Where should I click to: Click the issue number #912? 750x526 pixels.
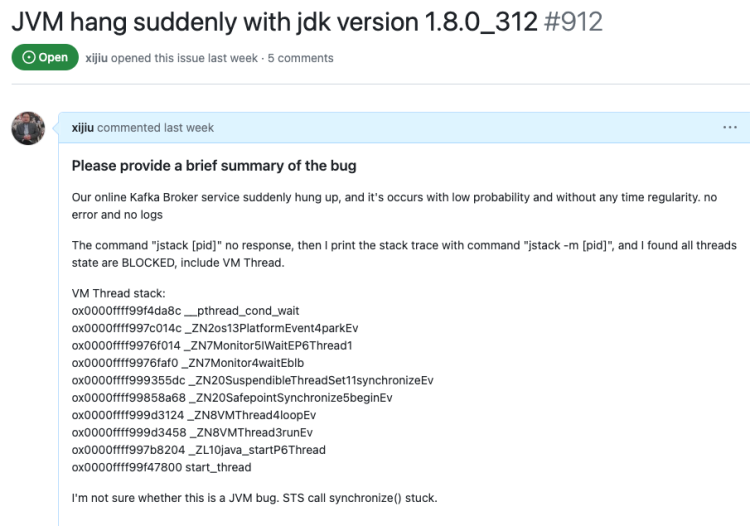[x=573, y=21]
